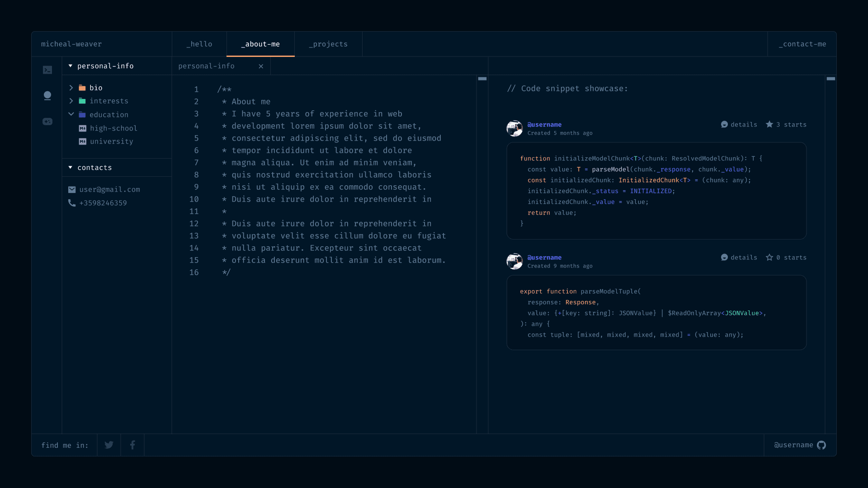868x488 pixels.
Task: Click avatar thumbnail of 5 months snippet
Action: 514,128
